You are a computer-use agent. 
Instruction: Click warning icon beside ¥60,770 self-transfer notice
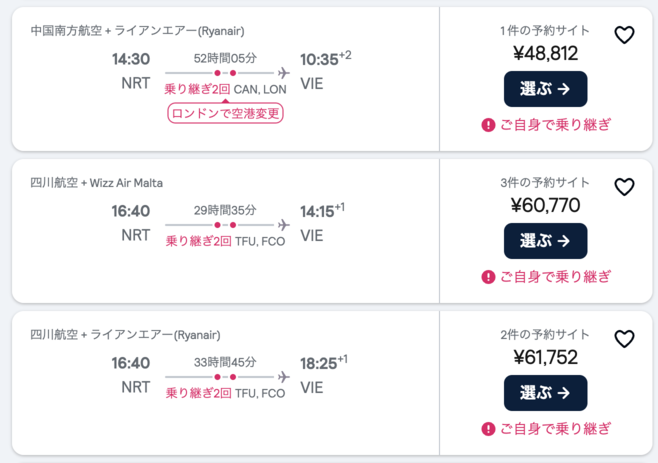coord(488,277)
